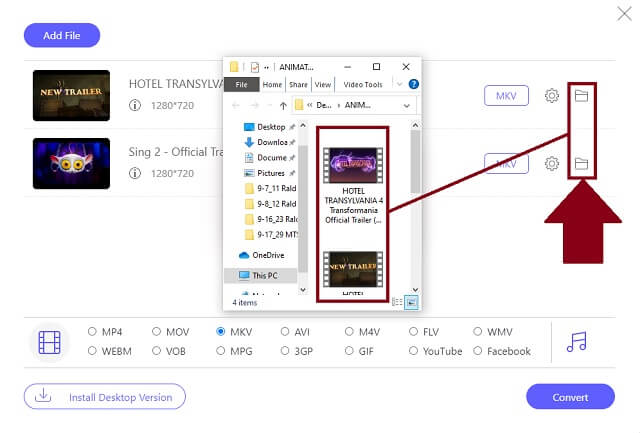Select Hotel Transylvania 4 Transformania trailer file
640x433 pixels.
pyautogui.click(x=353, y=186)
